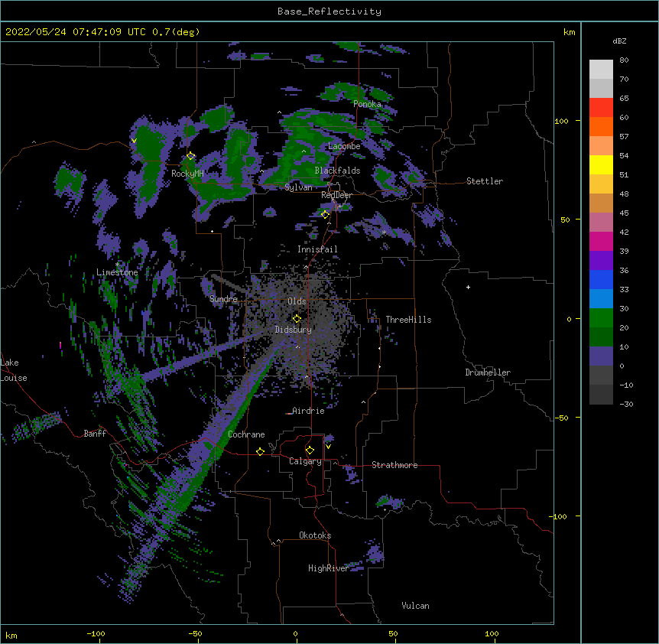Click the Lake Louise label

point(14,370)
